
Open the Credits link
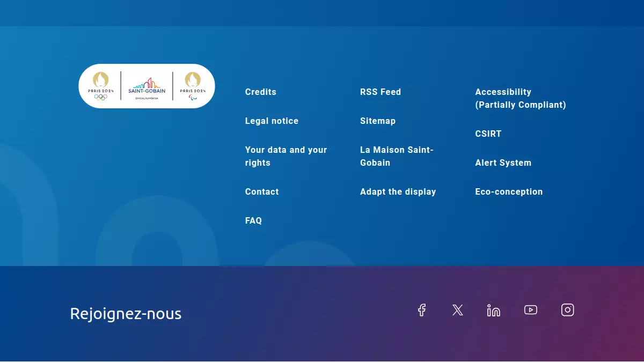261,92
